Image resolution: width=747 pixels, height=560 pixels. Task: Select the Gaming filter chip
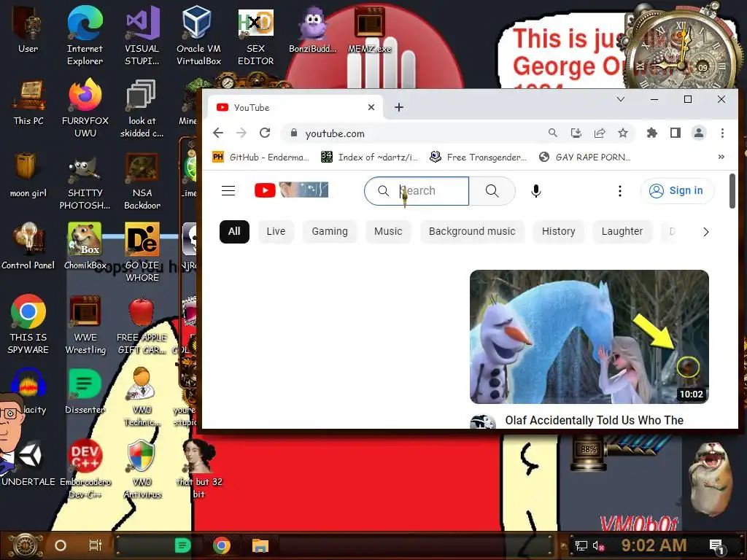(330, 231)
